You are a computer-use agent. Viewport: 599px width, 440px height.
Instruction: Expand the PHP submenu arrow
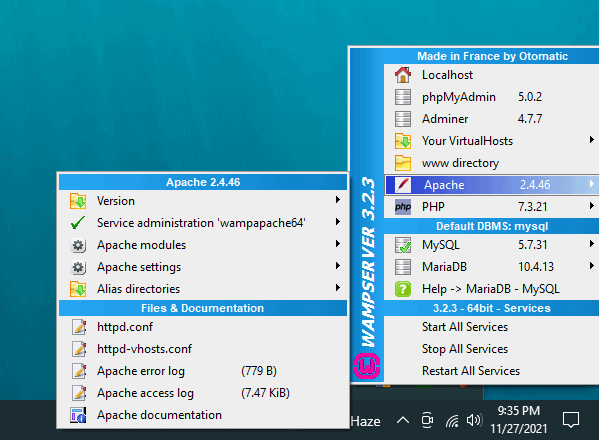[591, 206]
